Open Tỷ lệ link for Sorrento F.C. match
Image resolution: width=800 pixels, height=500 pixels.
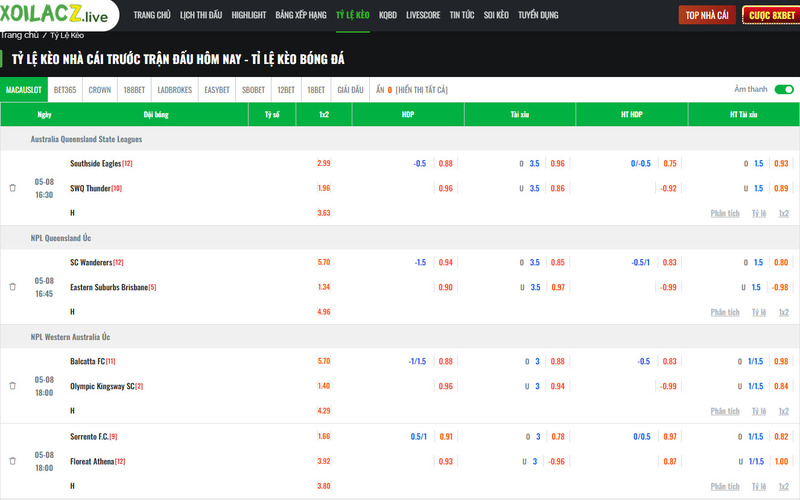(759, 487)
